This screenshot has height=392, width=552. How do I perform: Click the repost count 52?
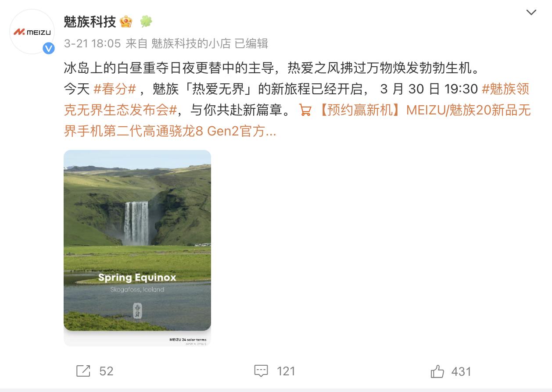point(106,371)
